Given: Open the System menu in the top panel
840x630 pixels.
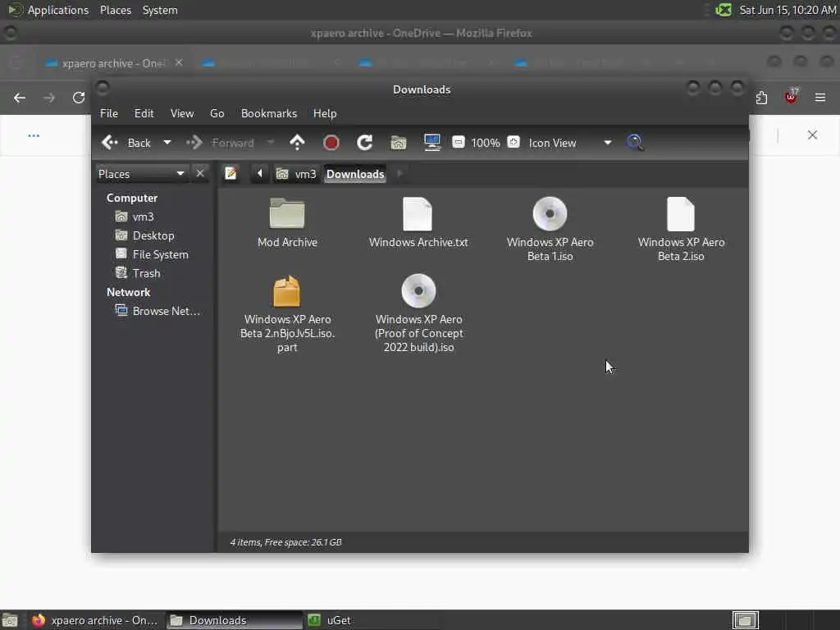Looking at the screenshot, I should 160,10.
